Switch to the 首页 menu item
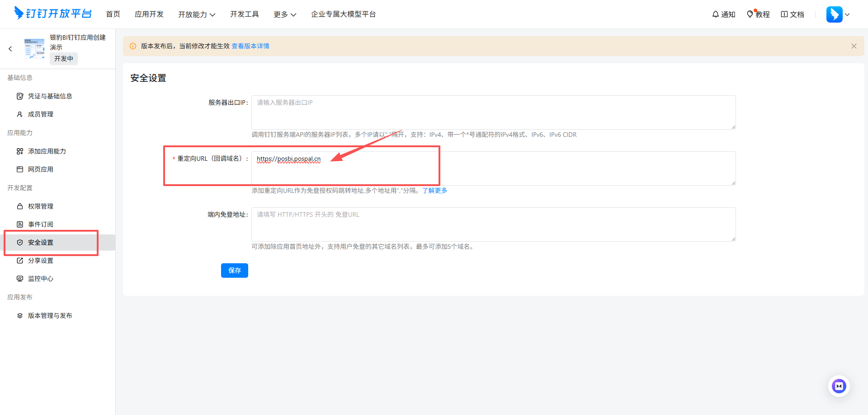 coord(113,14)
